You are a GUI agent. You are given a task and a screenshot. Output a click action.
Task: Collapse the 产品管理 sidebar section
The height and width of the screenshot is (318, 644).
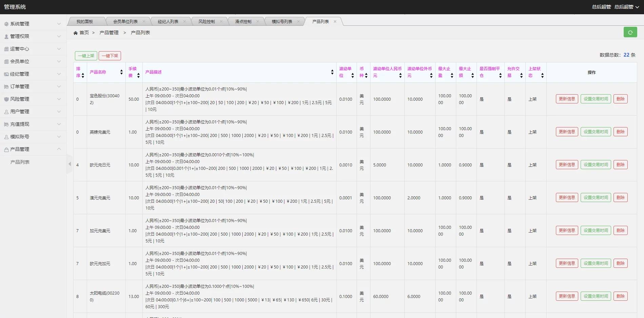coord(33,149)
